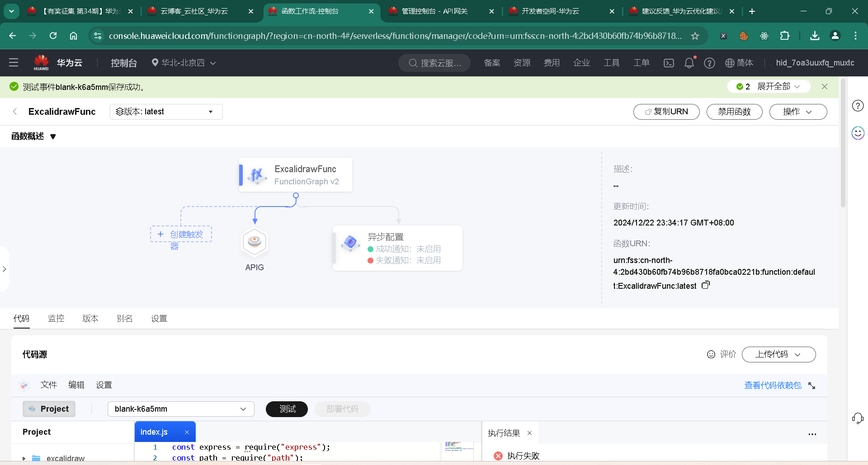Run the function with 测试 button
The height and width of the screenshot is (465, 868).
click(x=287, y=409)
